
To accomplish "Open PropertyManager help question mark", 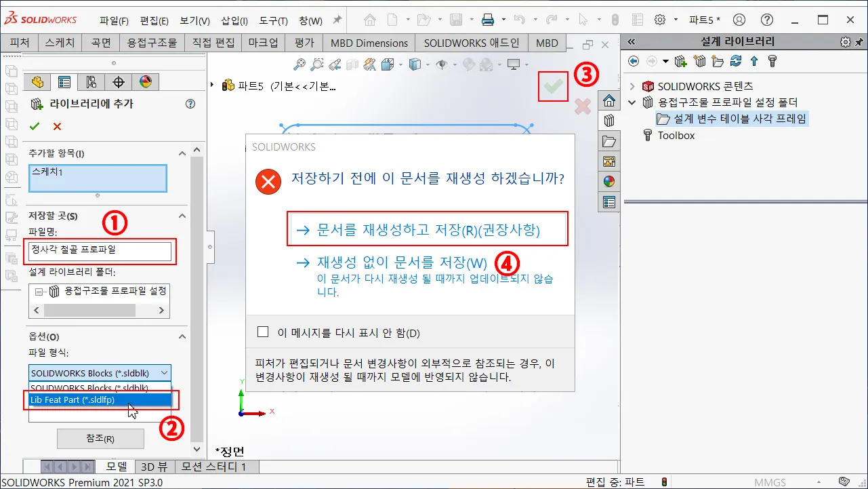I will click(x=190, y=104).
